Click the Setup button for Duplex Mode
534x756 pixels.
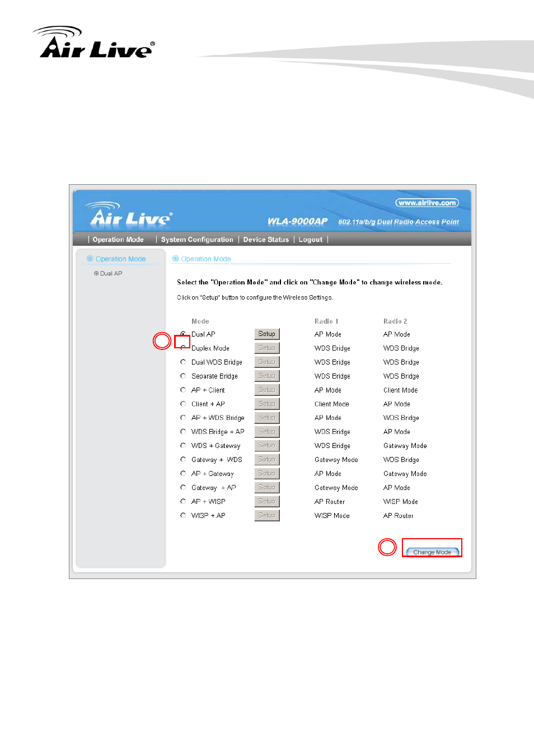pos(267,348)
